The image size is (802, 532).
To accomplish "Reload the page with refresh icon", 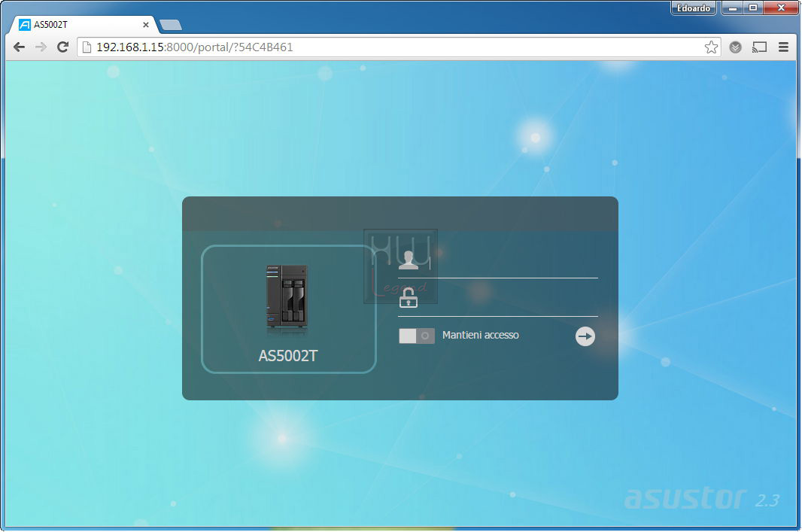I will [x=63, y=47].
